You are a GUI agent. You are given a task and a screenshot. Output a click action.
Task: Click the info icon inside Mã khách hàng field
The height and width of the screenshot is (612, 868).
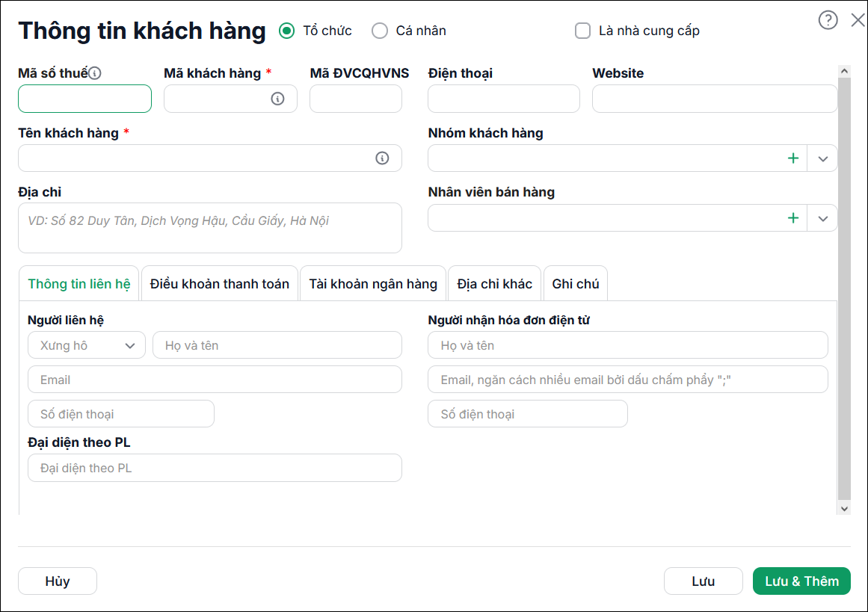(277, 99)
